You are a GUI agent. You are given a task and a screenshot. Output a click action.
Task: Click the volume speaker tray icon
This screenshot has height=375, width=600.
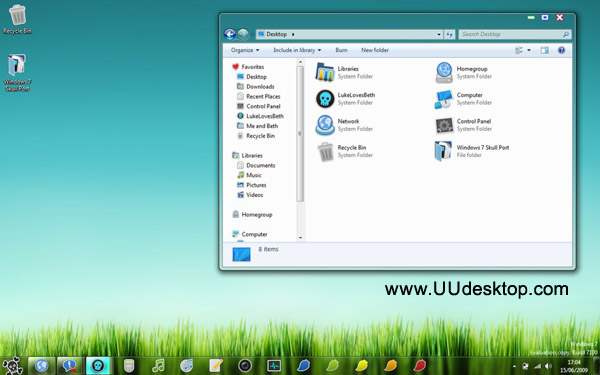tap(548, 366)
